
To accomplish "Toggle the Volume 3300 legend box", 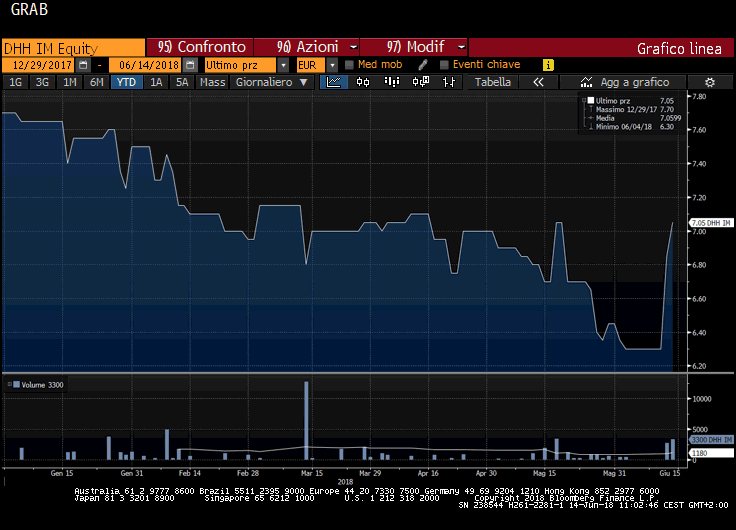I will click(16, 384).
